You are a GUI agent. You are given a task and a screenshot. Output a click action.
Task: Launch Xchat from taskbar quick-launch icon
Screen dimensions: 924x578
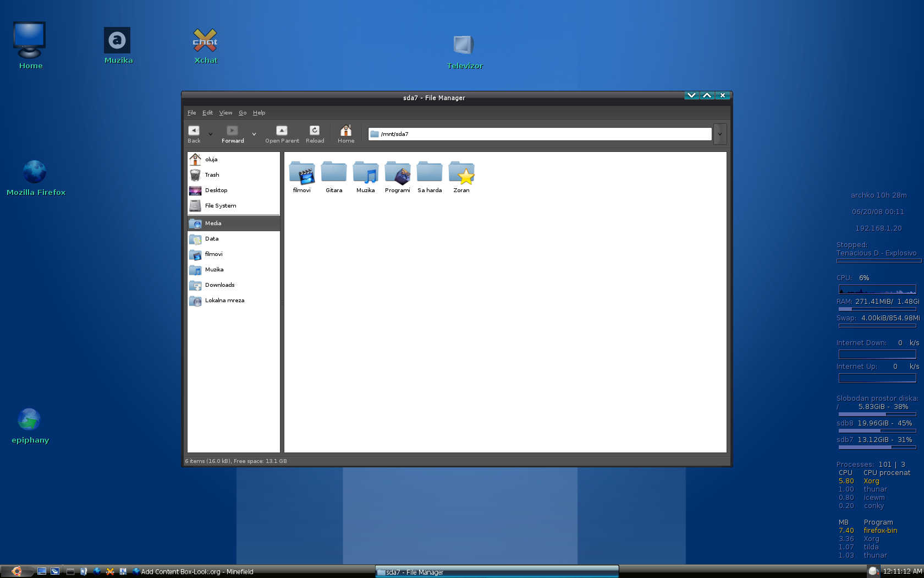pyautogui.click(x=110, y=571)
